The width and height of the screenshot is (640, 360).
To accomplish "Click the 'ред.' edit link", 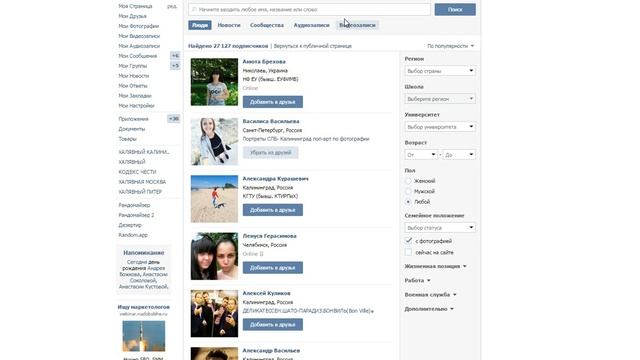I will pos(172,6).
